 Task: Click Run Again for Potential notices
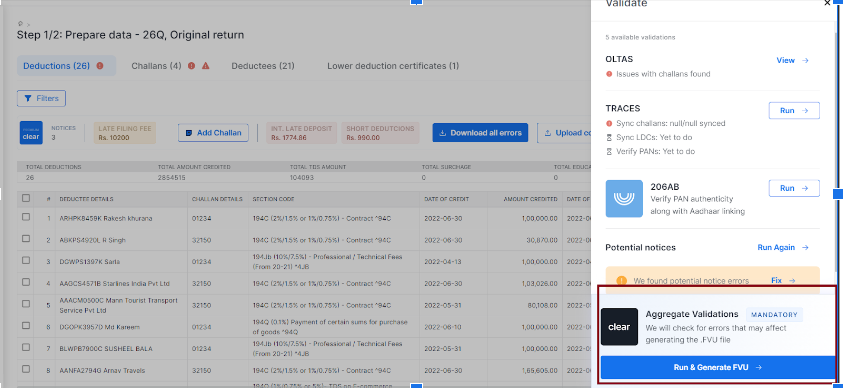[783, 247]
